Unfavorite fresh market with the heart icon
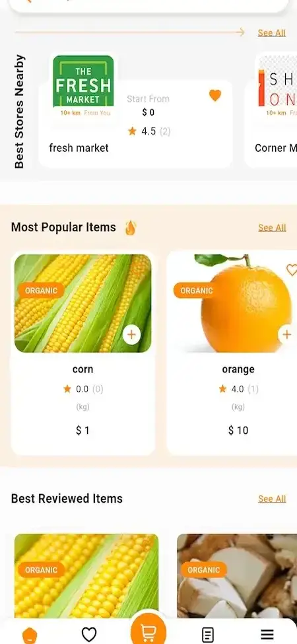 tap(215, 96)
